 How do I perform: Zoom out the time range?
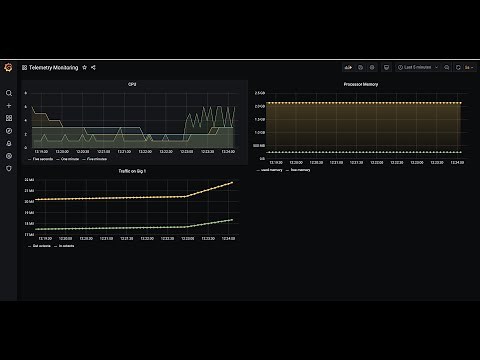tap(447, 67)
